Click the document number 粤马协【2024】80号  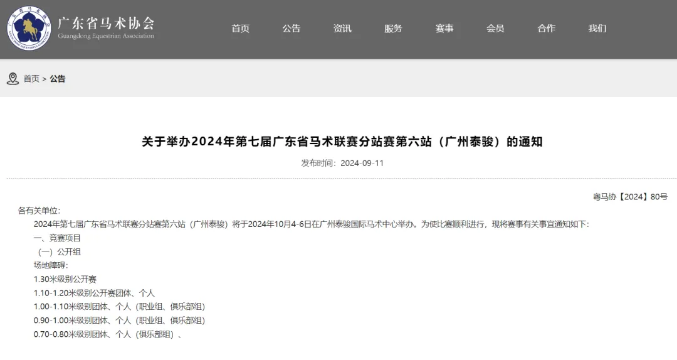click(x=630, y=197)
